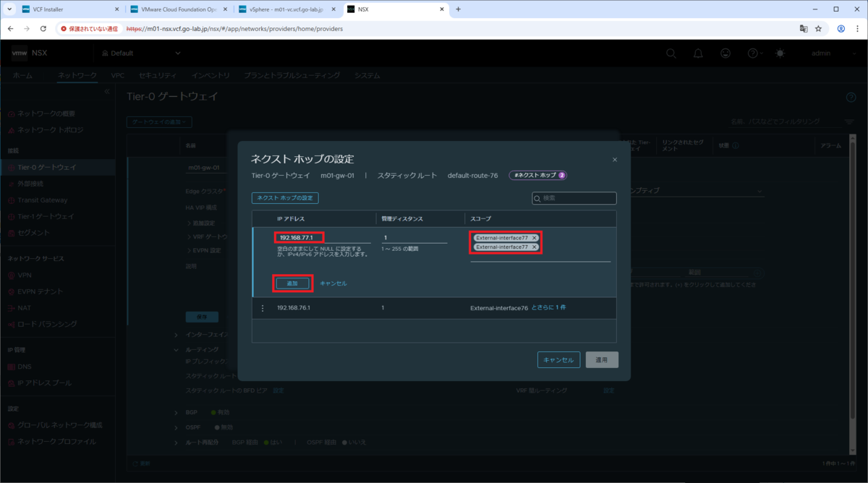Click the page help icon beside Tier-0 heading
This screenshot has height=483, width=868.
[x=851, y=97]
